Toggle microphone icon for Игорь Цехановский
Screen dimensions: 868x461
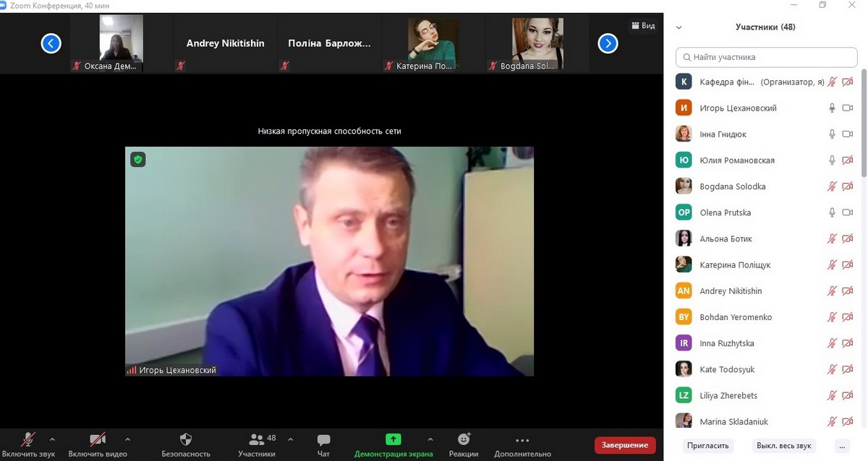click(x=832, y=108)
